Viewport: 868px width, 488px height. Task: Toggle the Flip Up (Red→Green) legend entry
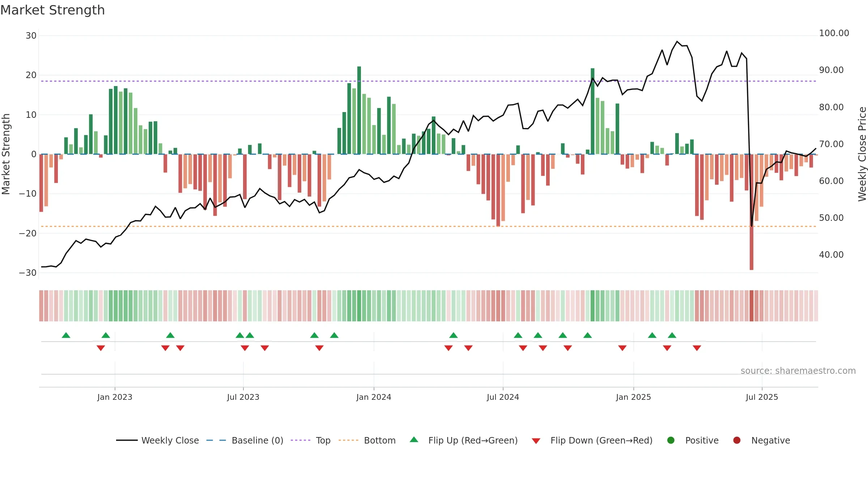pos(464,440)
